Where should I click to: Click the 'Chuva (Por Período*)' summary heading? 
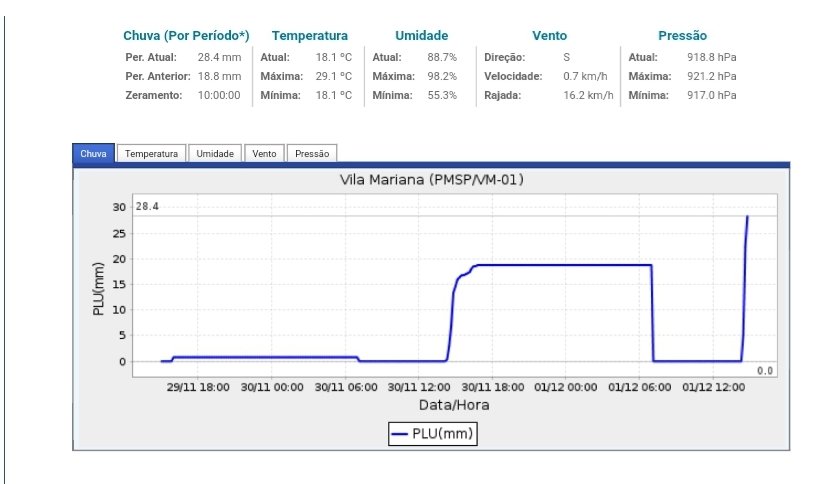[x=184, y=36]
